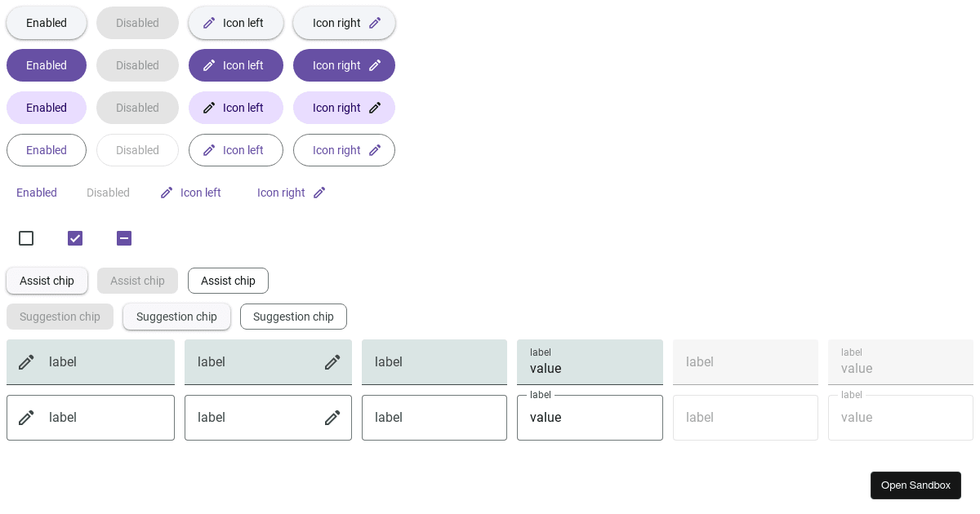
Task: Focus the outlined text field showing value
Action: [x=590, y=418]
